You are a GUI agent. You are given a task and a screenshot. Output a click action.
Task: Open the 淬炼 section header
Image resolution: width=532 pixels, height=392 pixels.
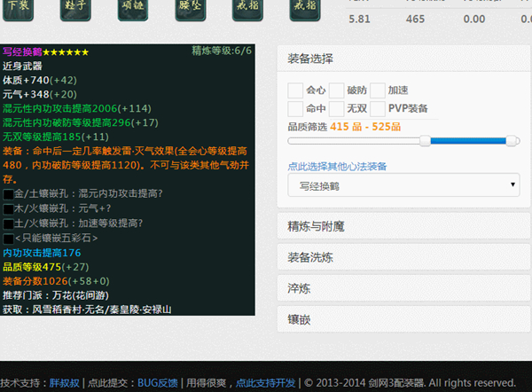(x=403, y=289)
